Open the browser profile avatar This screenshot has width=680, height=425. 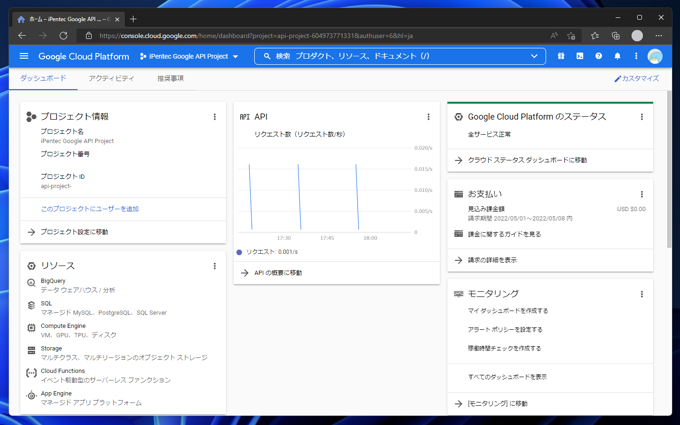click(x=637, y=36)
